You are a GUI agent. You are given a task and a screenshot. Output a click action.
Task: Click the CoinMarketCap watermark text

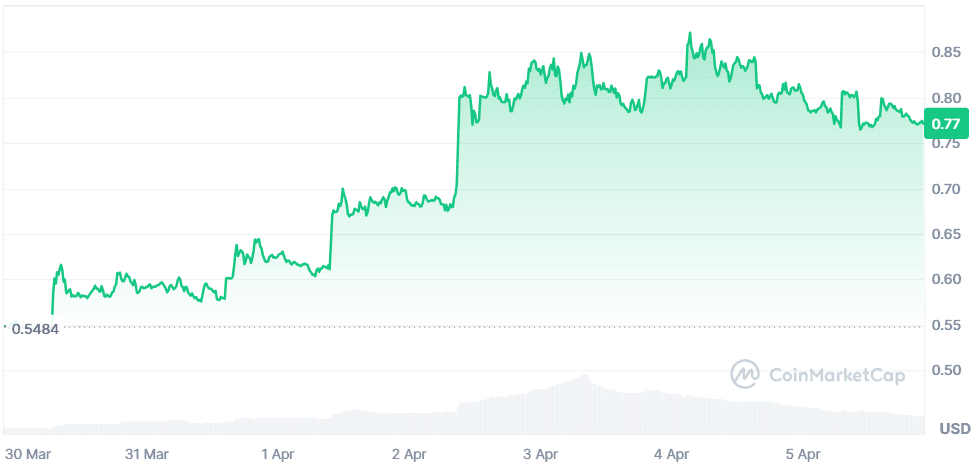pos(836,376)
